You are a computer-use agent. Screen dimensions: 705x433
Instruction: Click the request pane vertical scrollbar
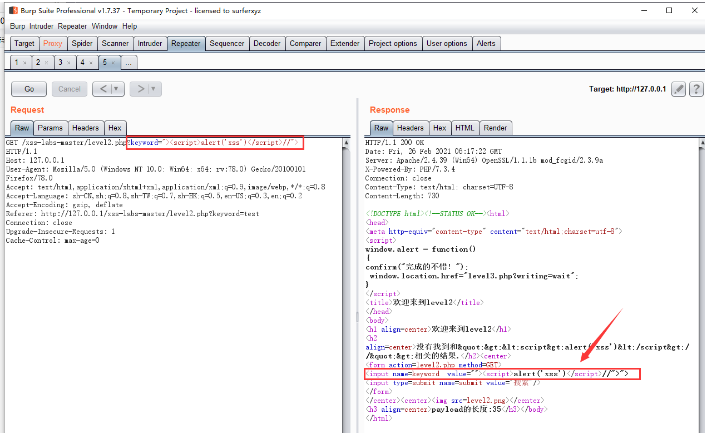[x=346, y=285]
